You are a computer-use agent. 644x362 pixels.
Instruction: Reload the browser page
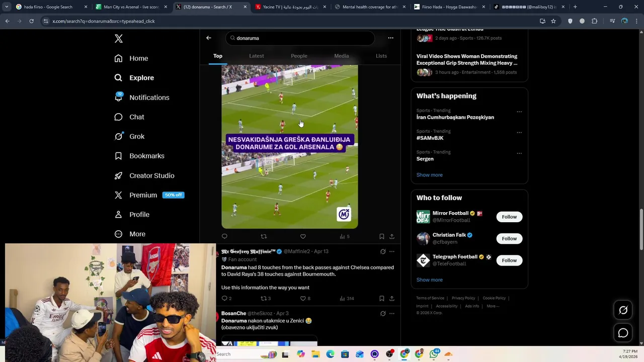click(x=31, y=21)
